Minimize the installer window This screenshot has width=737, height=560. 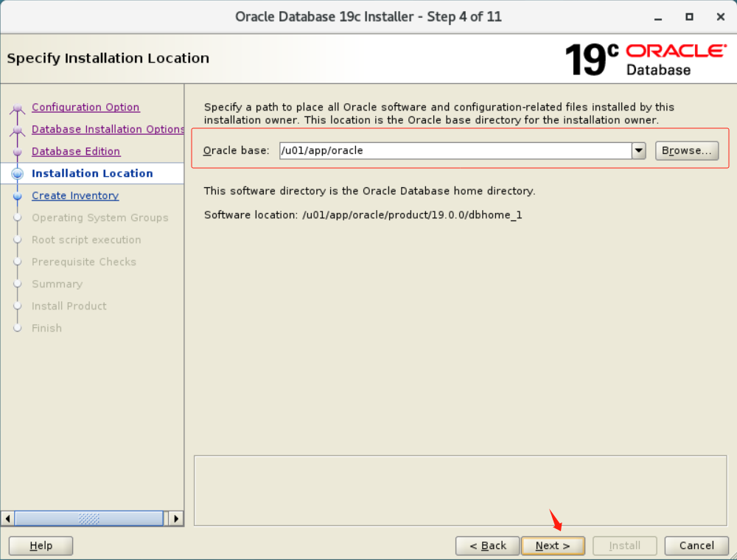point(658,18)
